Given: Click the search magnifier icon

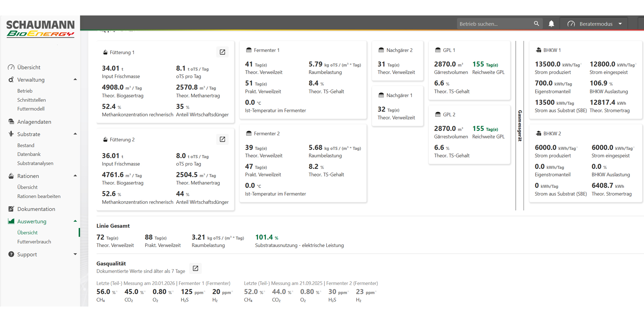Looking at the screenshot, I should [536, 24].
